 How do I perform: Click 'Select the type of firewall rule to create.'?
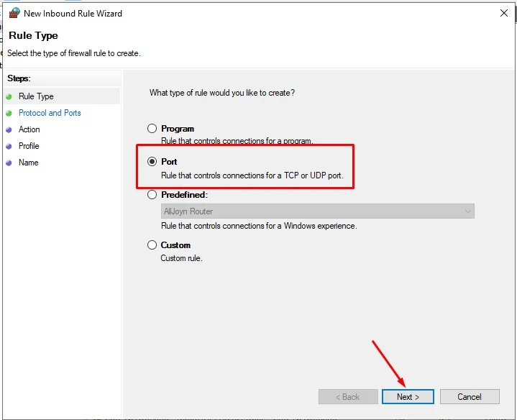(x=74, y=53)
